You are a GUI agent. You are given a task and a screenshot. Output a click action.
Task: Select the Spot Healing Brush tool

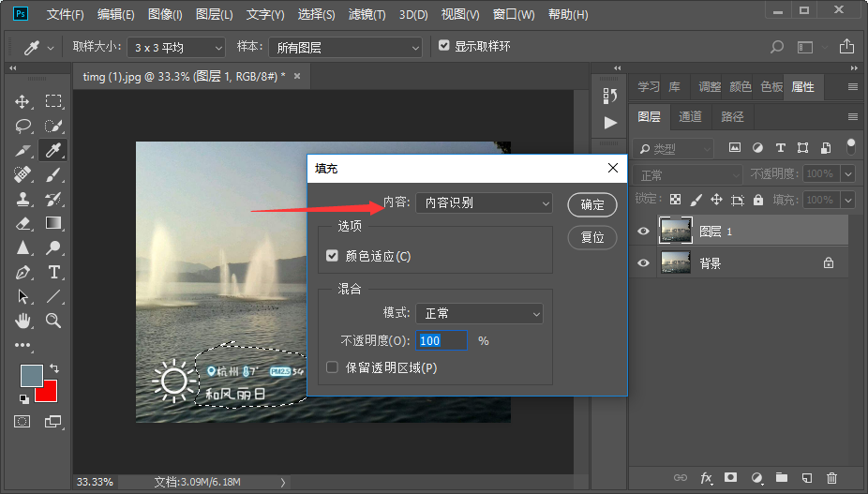click(22, 174)
